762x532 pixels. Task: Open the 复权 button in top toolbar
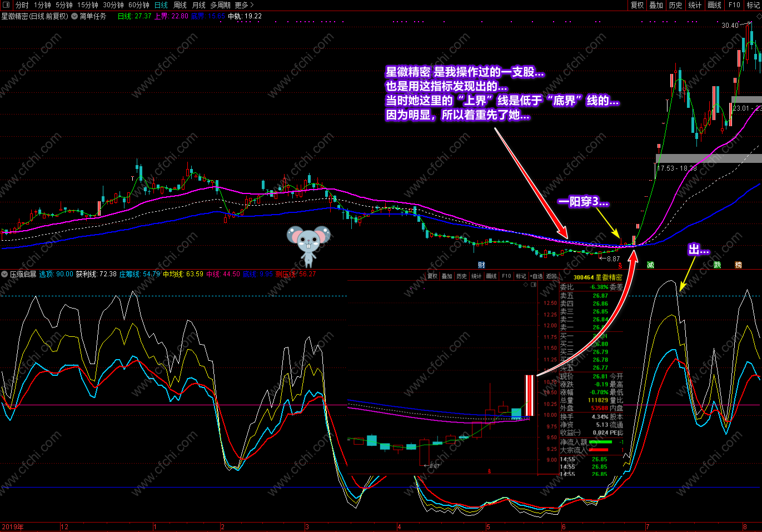[x=637, y=5]
